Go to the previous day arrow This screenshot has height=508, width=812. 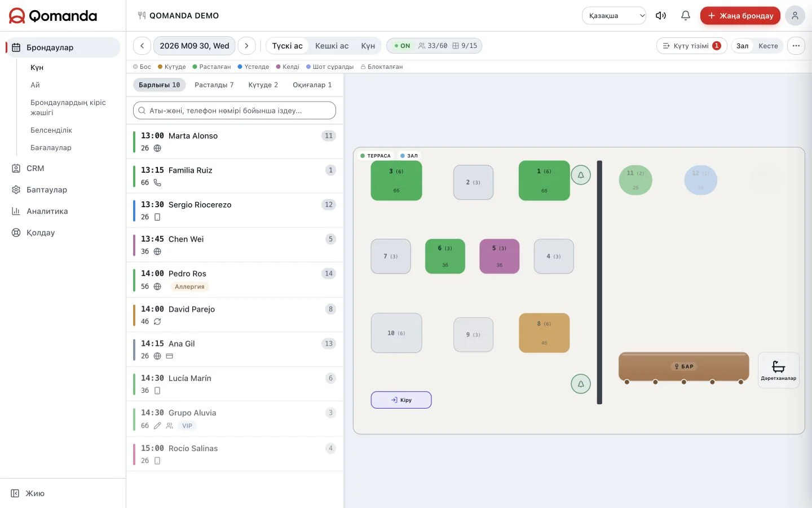[142, 46]
